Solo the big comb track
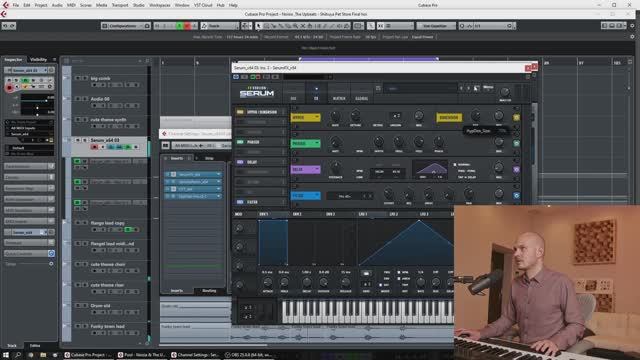This screenshot has width=640, height=360. (85, 78)
